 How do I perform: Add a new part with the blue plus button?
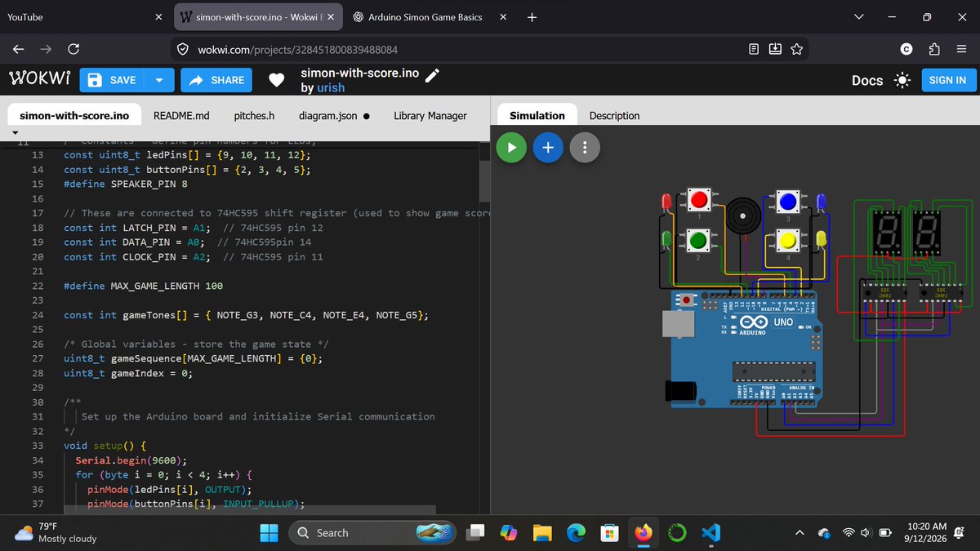point(548,148)
